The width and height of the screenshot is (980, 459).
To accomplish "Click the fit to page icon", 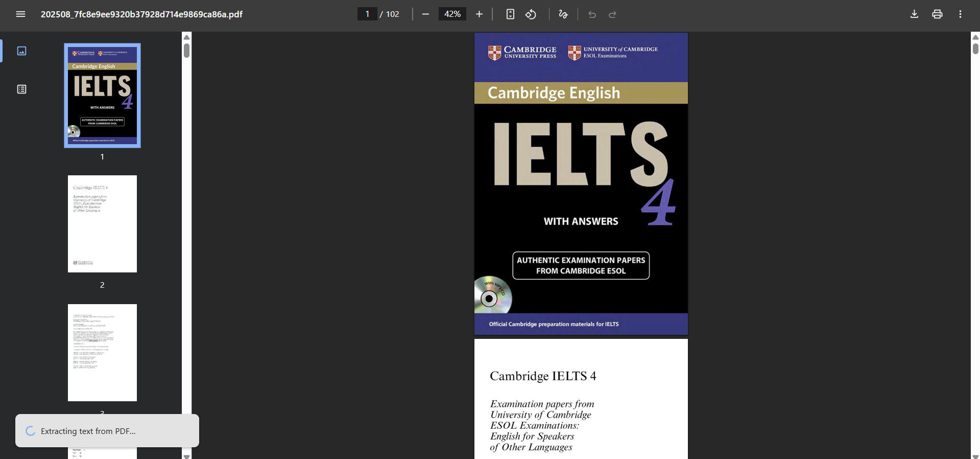I will pos(510,14).
